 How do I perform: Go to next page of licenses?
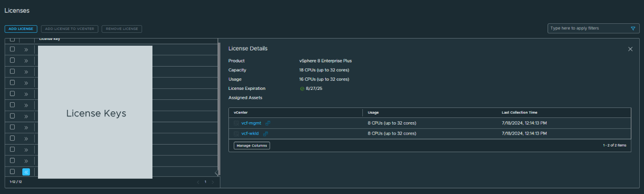coord(213,182)
